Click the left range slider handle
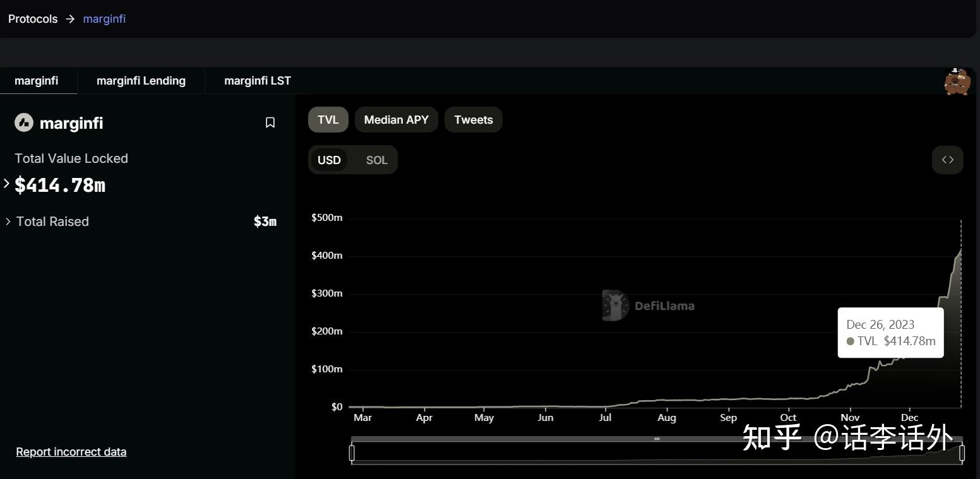980x479 pixels. coord(352,452)
